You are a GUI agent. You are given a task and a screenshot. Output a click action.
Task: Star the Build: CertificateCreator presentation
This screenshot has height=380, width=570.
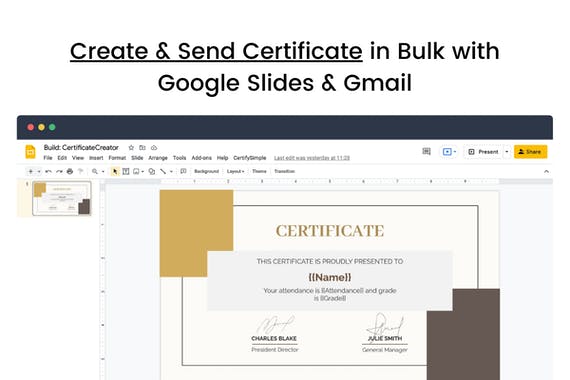(x=131, y=148)
